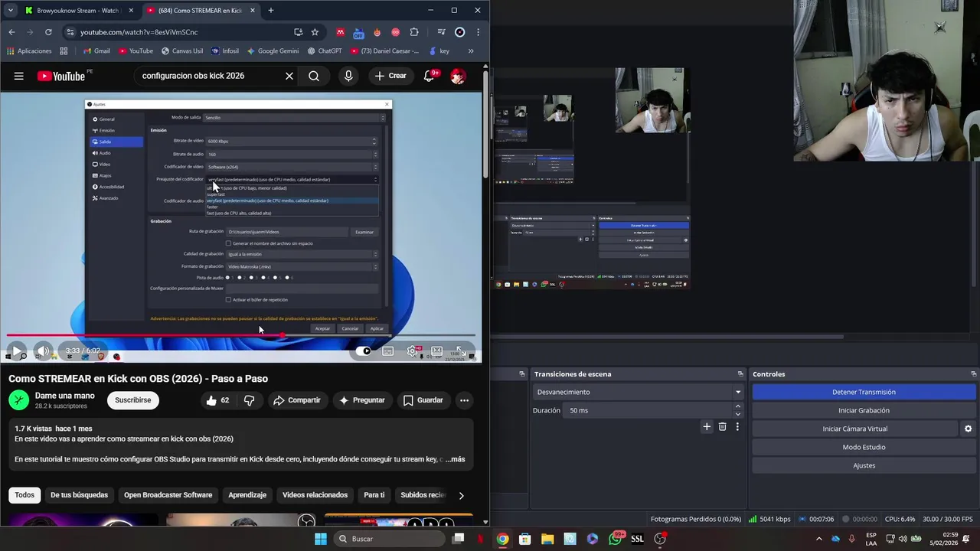The width and height of the screenshot is (980, 551).
Task: Open more actions ellipsis under video
Action: tap(464, 400)
